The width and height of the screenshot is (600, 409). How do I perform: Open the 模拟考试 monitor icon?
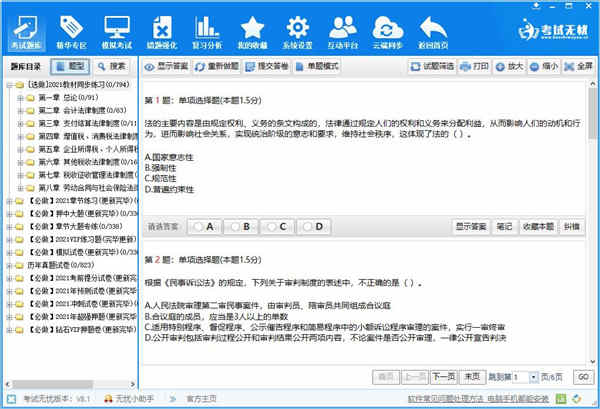point(117,33)
